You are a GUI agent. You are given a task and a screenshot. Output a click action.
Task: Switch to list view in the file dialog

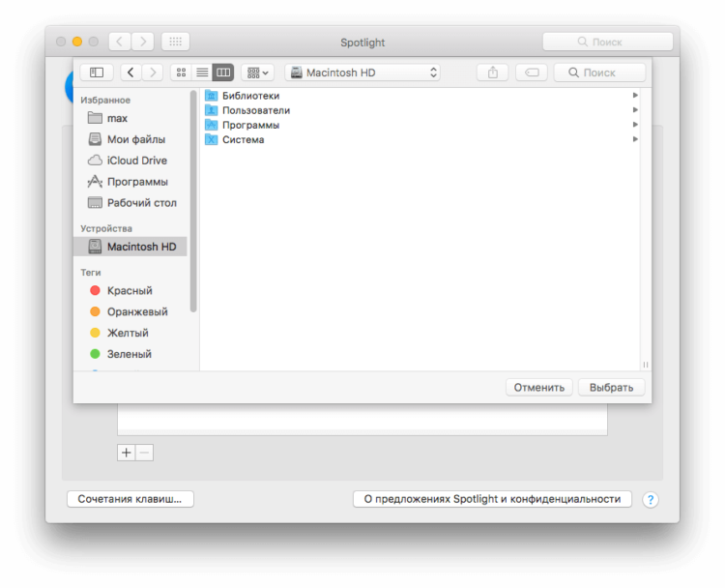coord(202,73)
